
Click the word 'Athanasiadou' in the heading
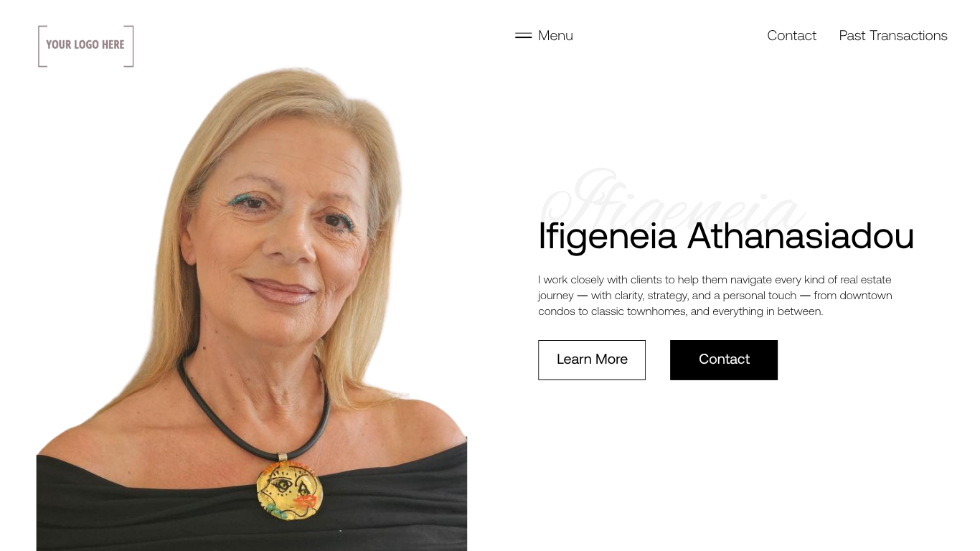click(801, 236)
